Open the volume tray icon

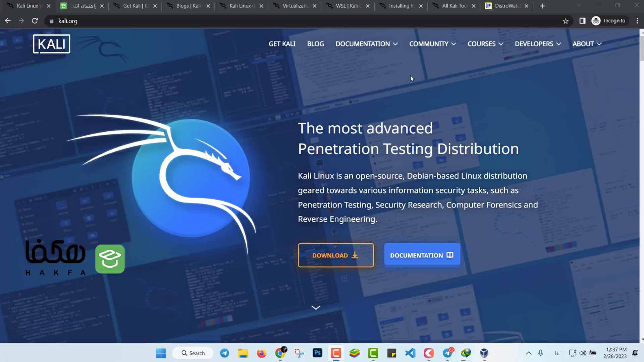[x=583, y=353]
